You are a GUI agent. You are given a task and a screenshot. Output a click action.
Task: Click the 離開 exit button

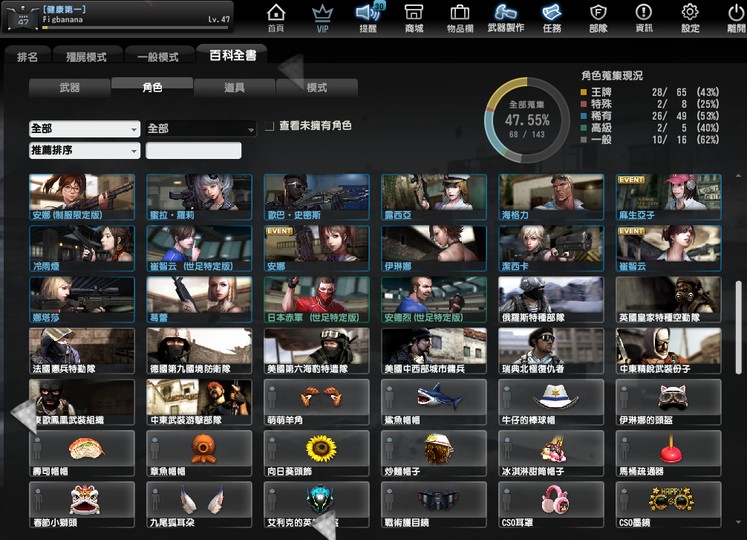point(736,18)
